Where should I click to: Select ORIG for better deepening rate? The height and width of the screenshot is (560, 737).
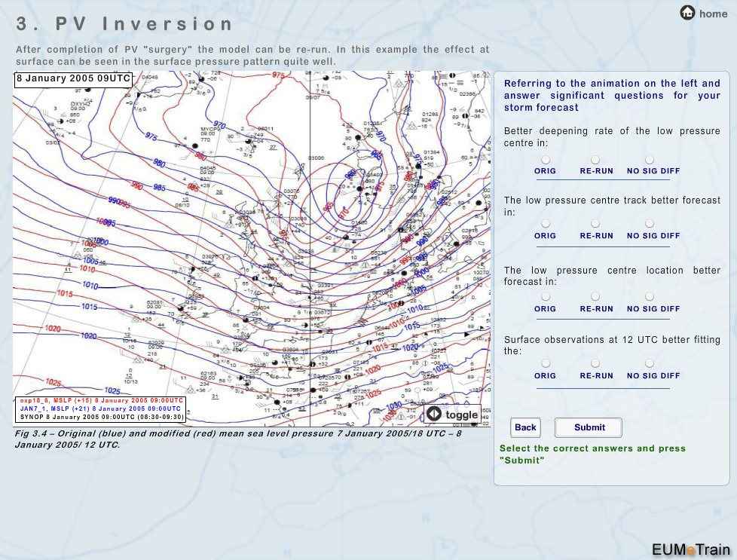coord(545,160)
